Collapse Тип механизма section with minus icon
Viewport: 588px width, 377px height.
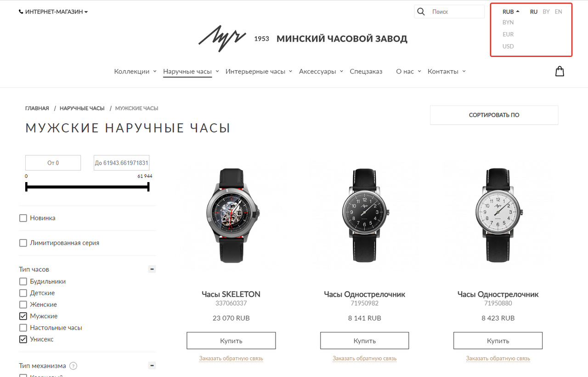click(152, 366)
